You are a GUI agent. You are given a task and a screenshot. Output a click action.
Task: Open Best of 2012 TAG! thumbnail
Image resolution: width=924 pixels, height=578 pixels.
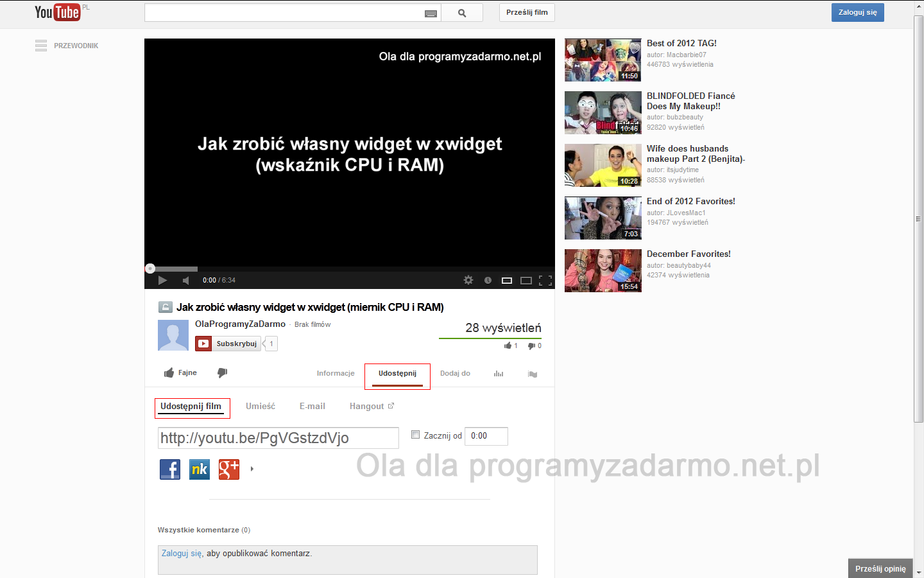603,60
